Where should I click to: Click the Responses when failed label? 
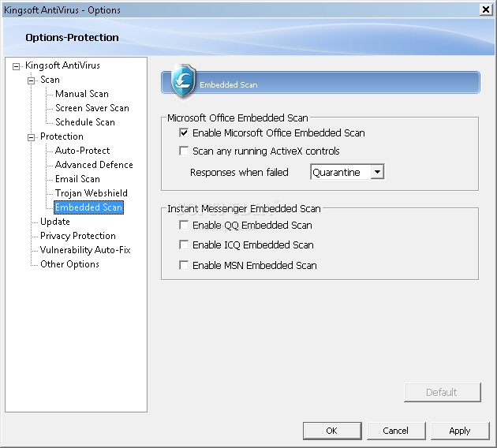click(x=239, y=173)
